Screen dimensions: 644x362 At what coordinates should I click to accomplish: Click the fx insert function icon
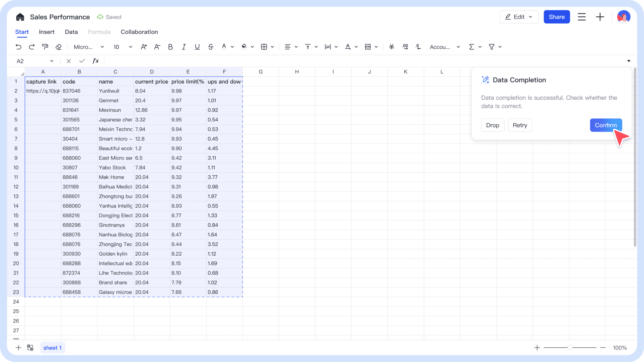point(96,61)
